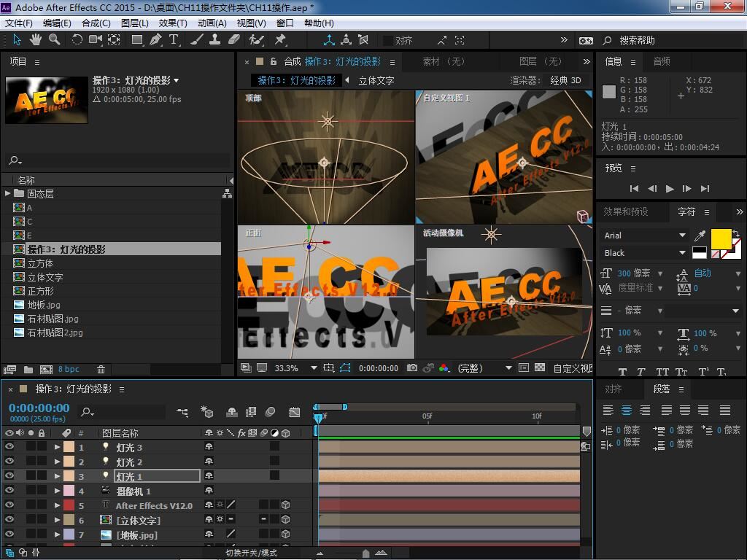Expand the 摄像机 1 layer properties
Viewport: 747px width, 560px height.
tap(57, 491)
